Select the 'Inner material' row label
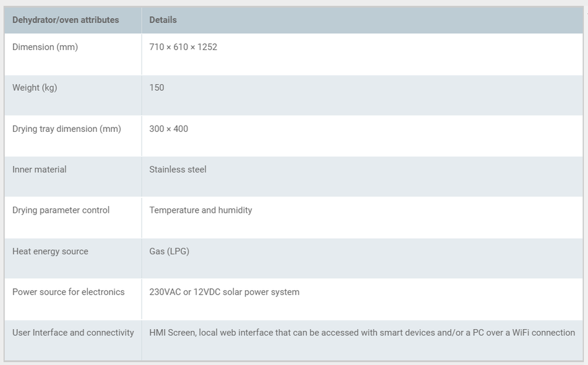Viewport: 588px width, 365px height. pos(40,170)
